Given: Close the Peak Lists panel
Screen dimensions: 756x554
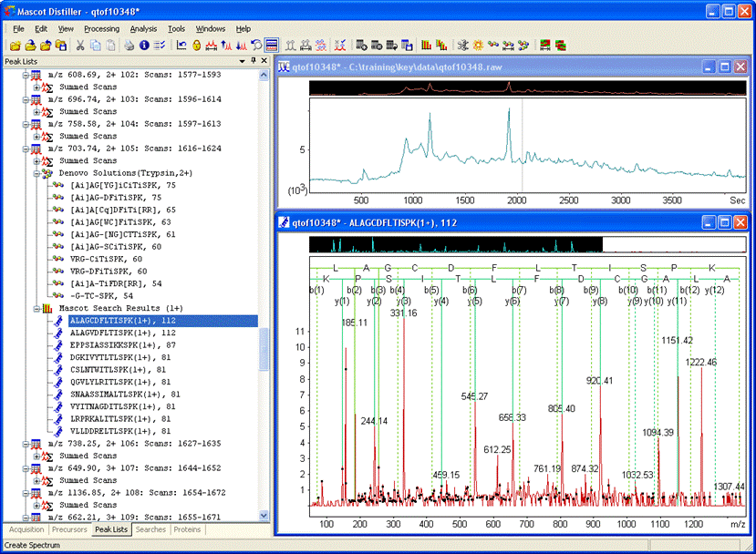Looking at the screenshot, I should (264, 61).
